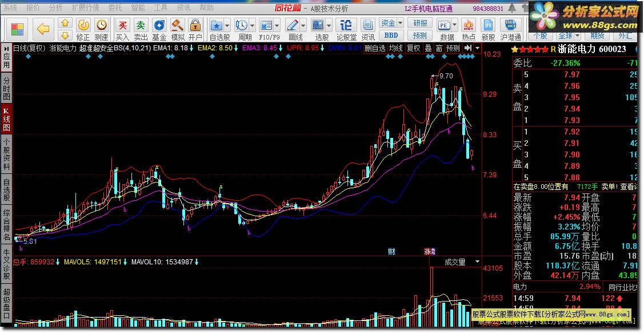The width and height of the screenshot is (644, 333).
Task: Switch to the 综合排名 sidebar tab
Action: click(x=6, y=225)
